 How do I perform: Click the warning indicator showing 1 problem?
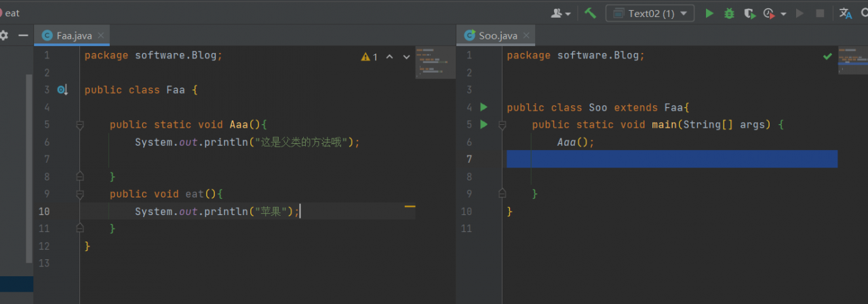tap(370, 57)
